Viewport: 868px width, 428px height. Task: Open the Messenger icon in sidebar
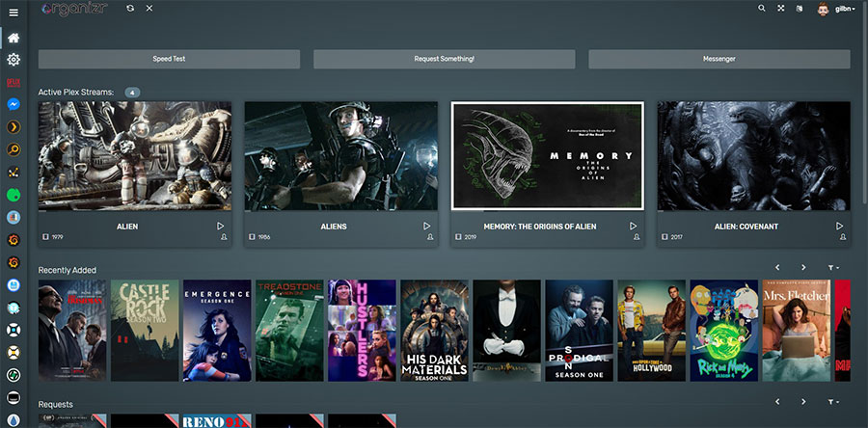coord(14,104)
